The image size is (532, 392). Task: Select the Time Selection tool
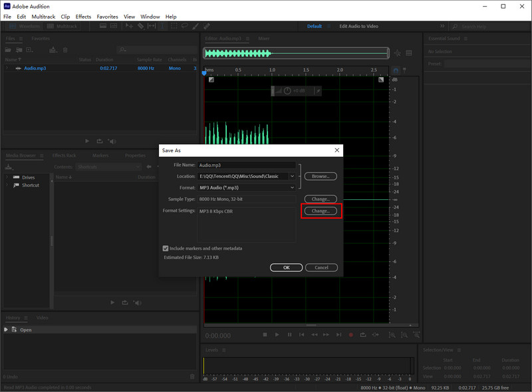click(162, 26)
